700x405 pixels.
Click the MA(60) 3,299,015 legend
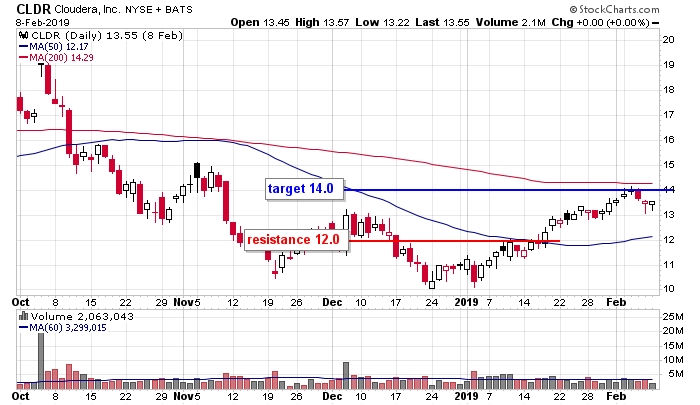click(62, 328)
